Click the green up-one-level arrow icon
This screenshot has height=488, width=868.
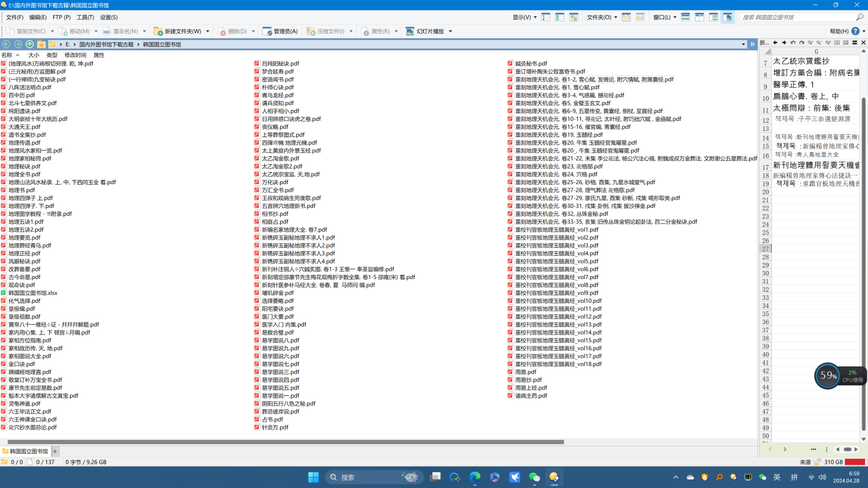[30, 44]
